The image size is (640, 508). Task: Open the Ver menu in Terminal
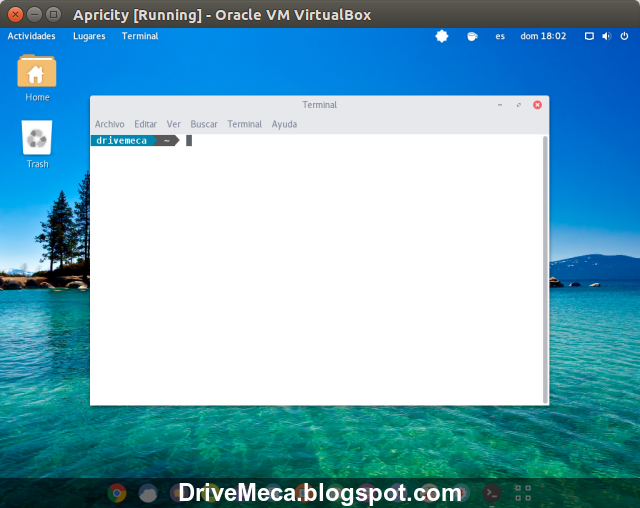173,124
